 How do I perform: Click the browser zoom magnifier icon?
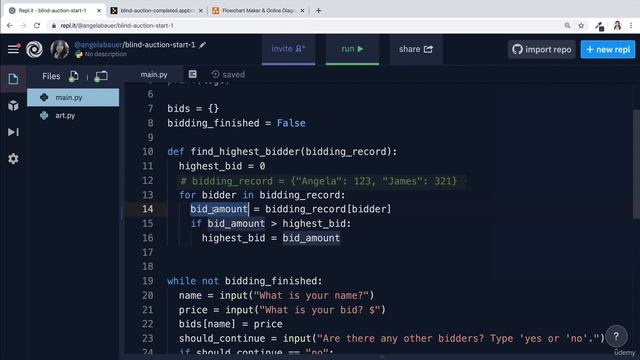567,26
